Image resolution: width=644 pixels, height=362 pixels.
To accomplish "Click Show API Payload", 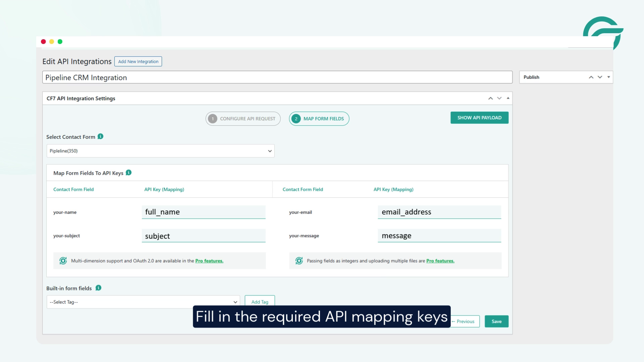I will click(x=479, y=118).
